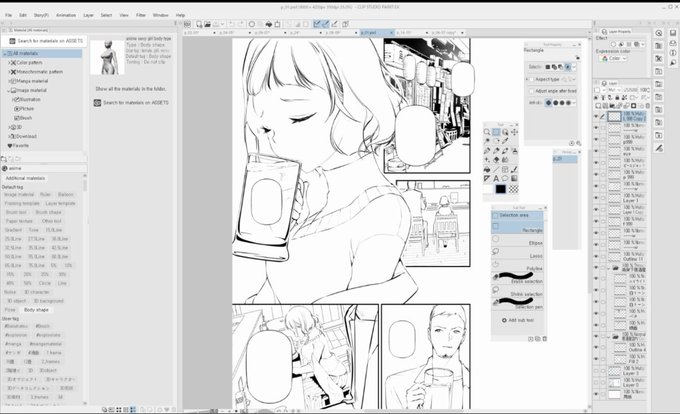680x414 pixels.
Task: Click the New raster layer icon
Action: (x=598, y=106)
